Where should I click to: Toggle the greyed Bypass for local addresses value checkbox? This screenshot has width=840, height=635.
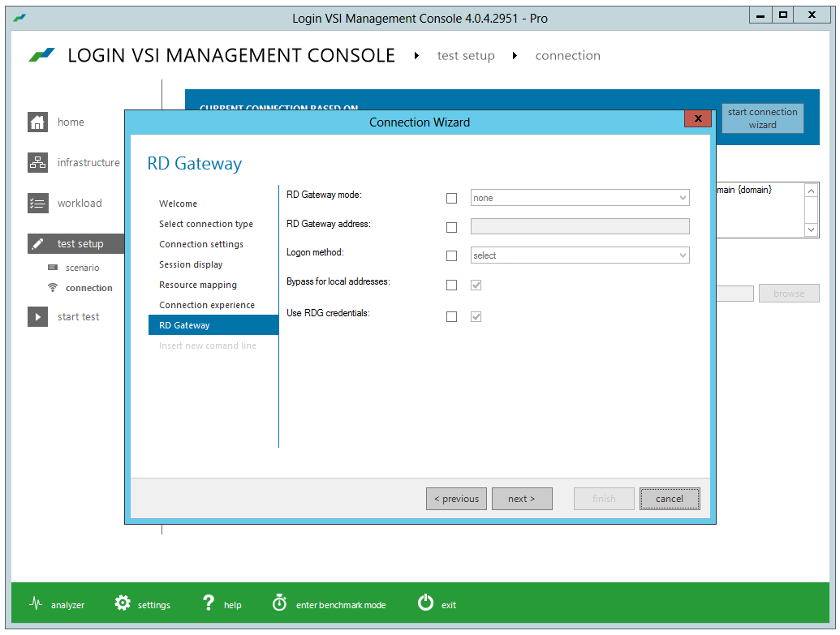coord(476,285)
